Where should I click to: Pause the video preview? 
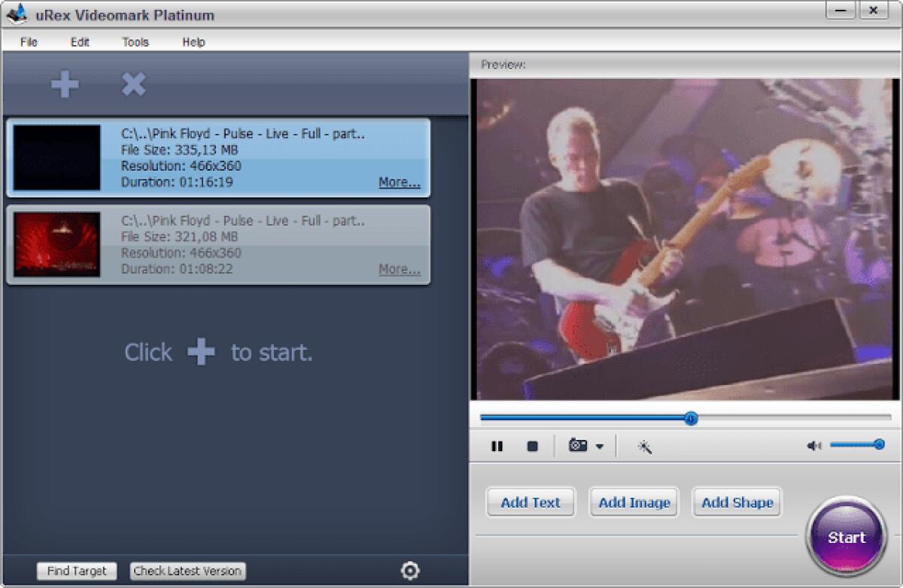pos(497,446)
